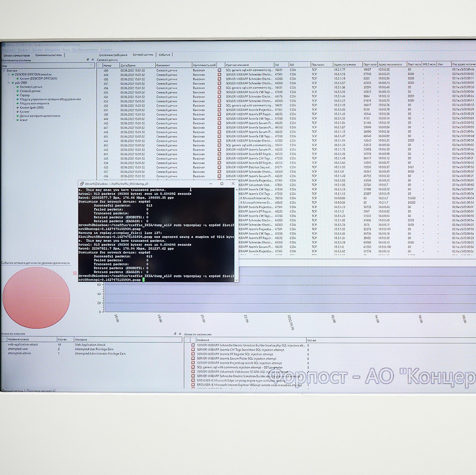
Task: Switch to События tab
Action: 164,55
